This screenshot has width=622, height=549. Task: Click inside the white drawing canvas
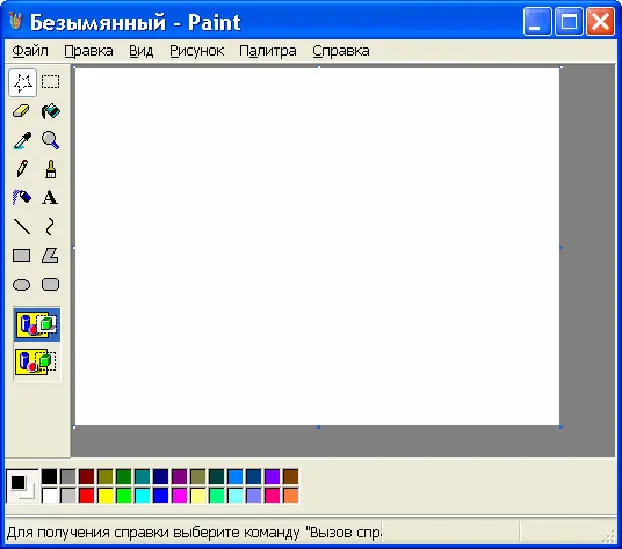point(317,246)
